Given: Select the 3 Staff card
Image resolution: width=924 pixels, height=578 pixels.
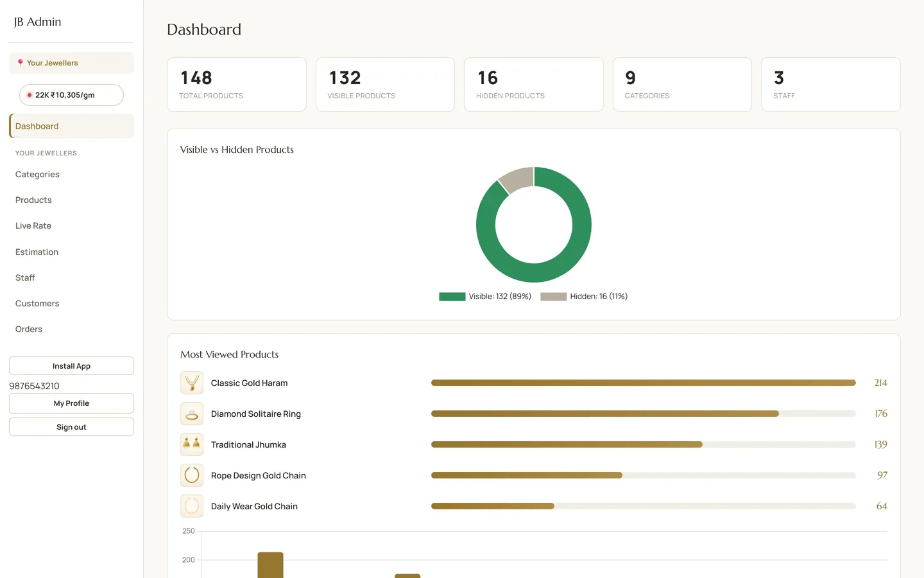Looking at the screenshot, I should (x=831, y=84).
